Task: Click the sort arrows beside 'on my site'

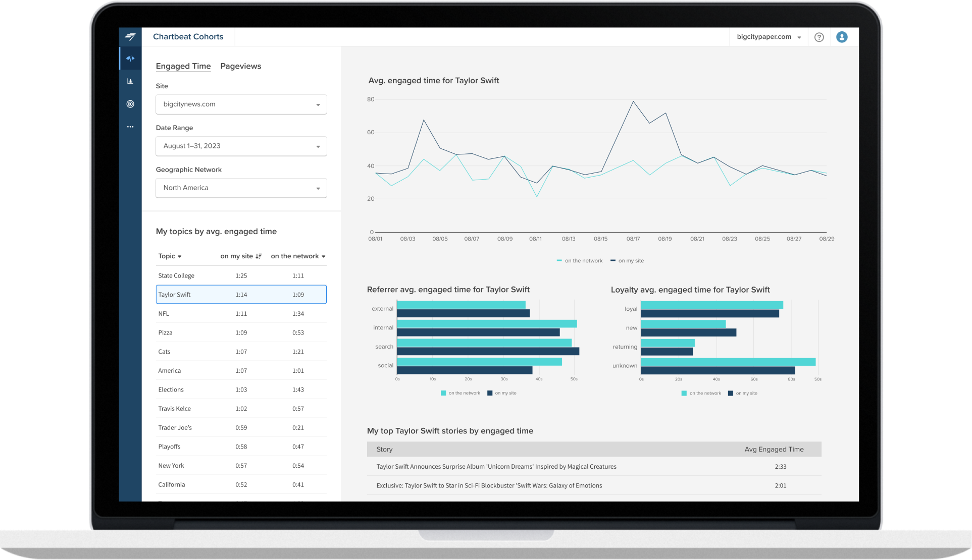Action: 259,256
